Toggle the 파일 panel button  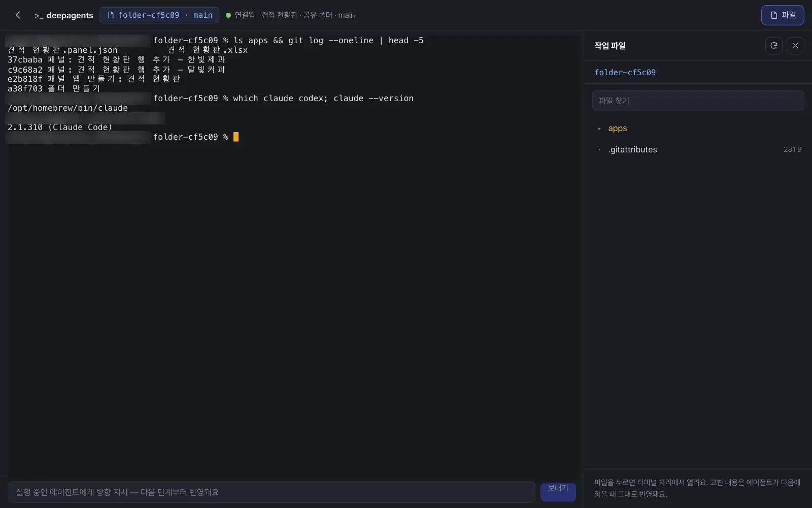(783, 15)
